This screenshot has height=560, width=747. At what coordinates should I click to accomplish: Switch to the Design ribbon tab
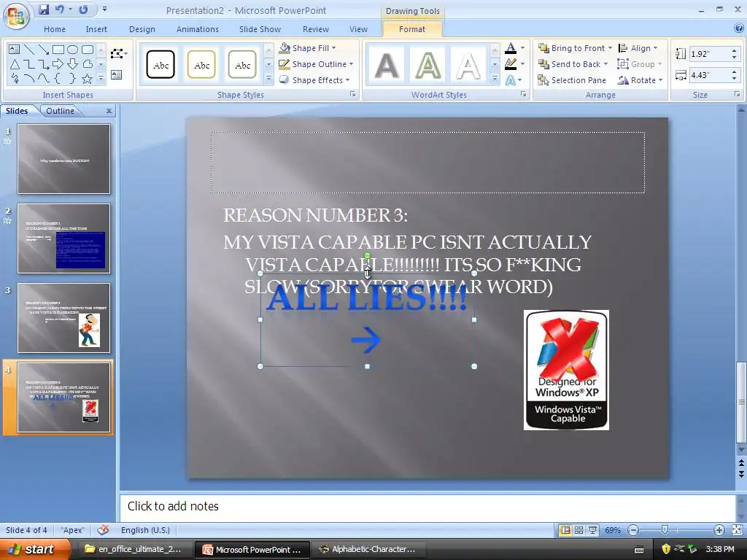(x=142, y=29)
